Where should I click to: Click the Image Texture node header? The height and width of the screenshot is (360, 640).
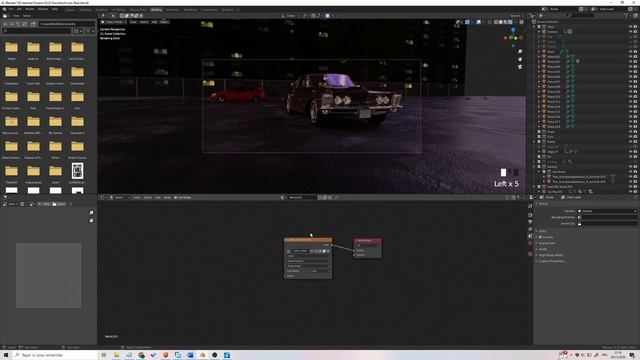pyautogui.click(x=308, y=240)
